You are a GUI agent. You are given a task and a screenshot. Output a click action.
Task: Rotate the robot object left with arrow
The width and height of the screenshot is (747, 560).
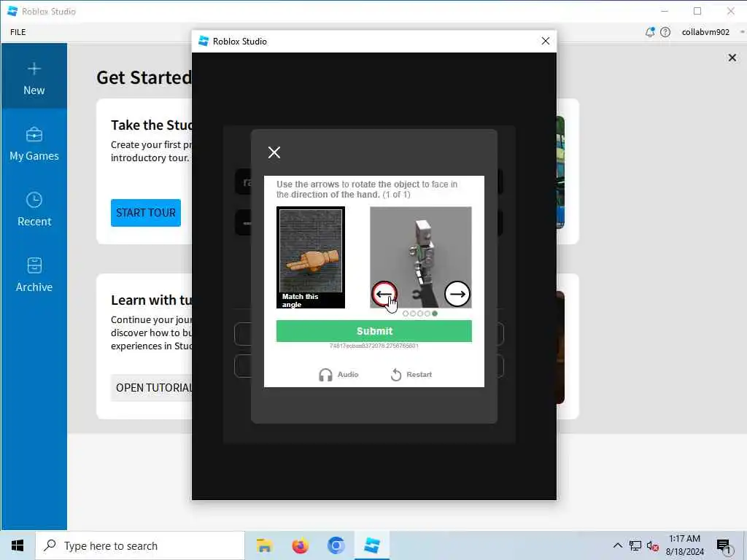tap(384, 294)
